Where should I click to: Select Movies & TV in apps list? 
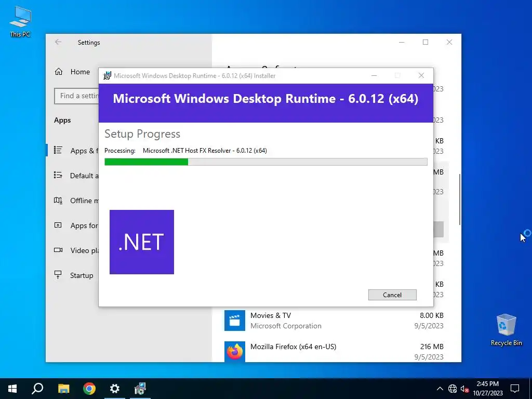(334, 321)
